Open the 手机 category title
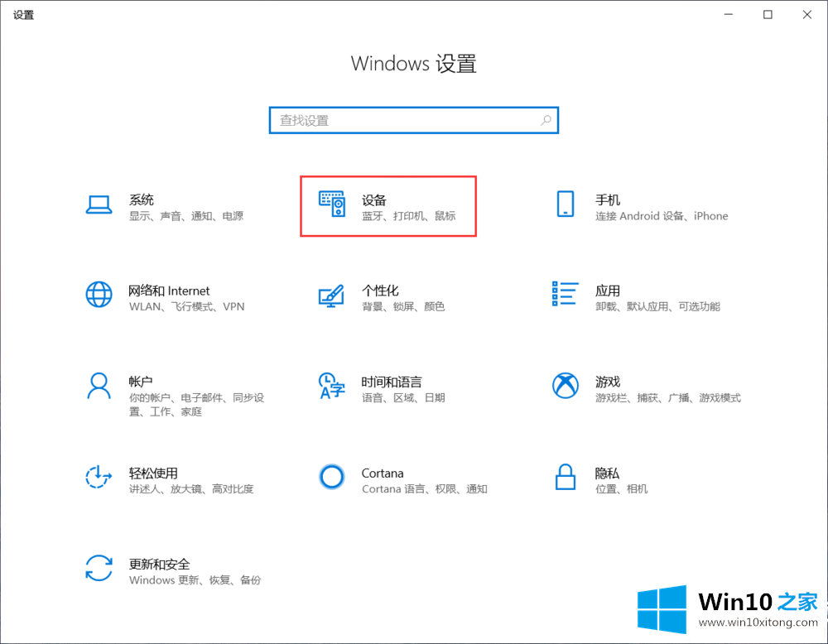 click(608, 200)
